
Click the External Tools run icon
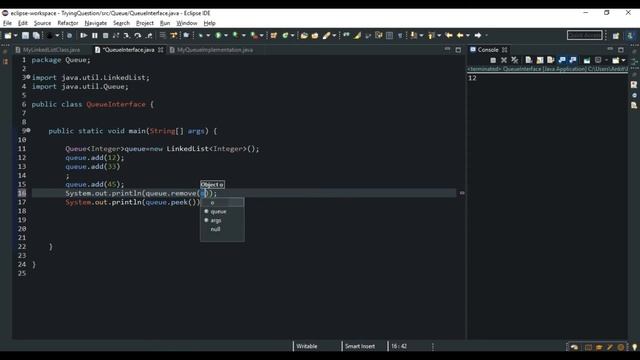tap(254, 36)
